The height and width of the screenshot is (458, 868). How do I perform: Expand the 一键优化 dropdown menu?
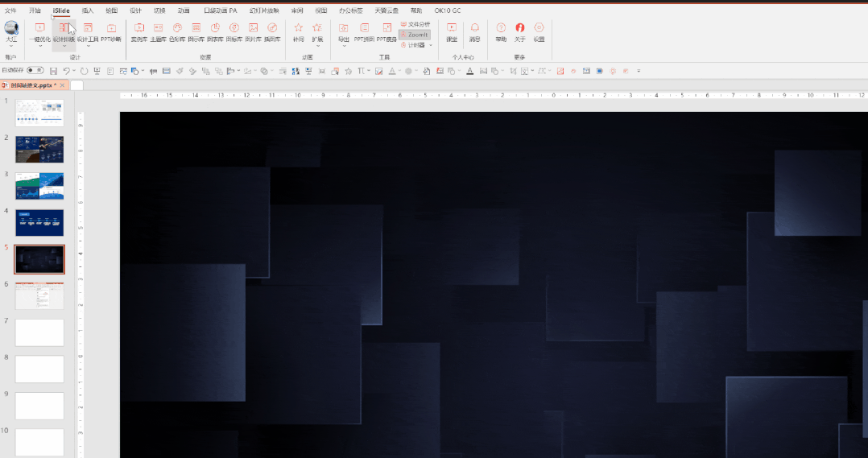pyautogui.click(x=39, y=46)
